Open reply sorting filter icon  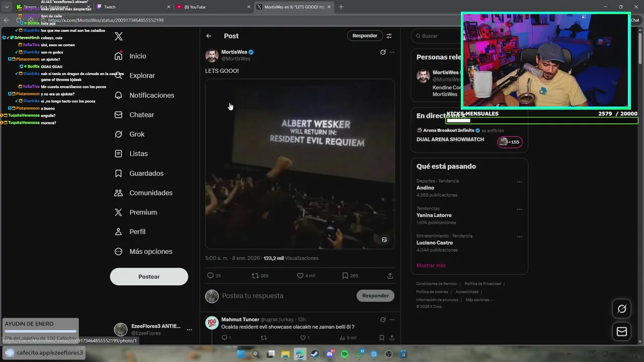click(x=389, y=36)
